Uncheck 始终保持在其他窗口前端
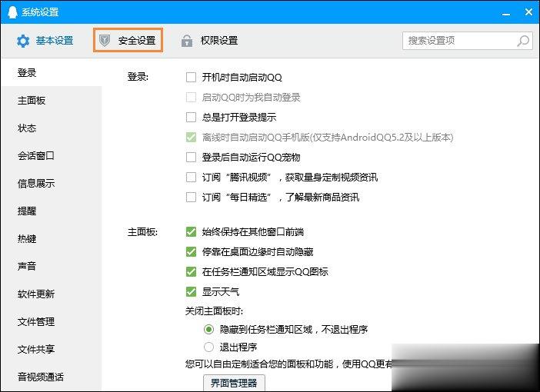Viewport: 540px width, 392px height. click(x=191, y=231)
